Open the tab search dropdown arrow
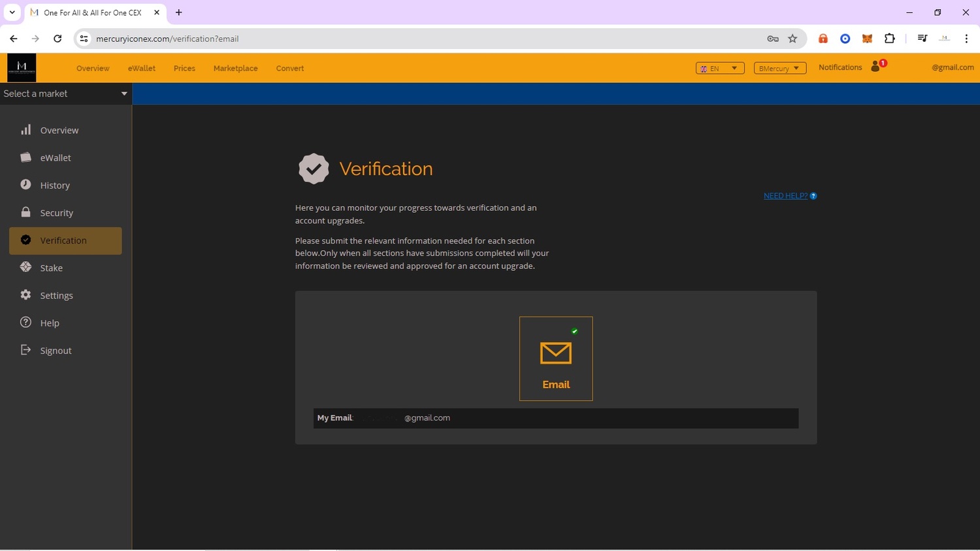This screenshot has width=980, height=551. tap(12, 12)
